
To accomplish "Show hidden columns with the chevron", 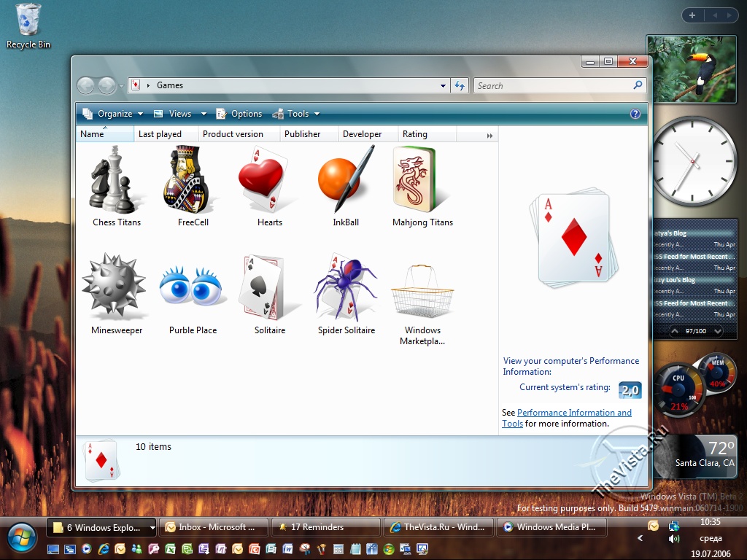I will click(x=489, y=136).
